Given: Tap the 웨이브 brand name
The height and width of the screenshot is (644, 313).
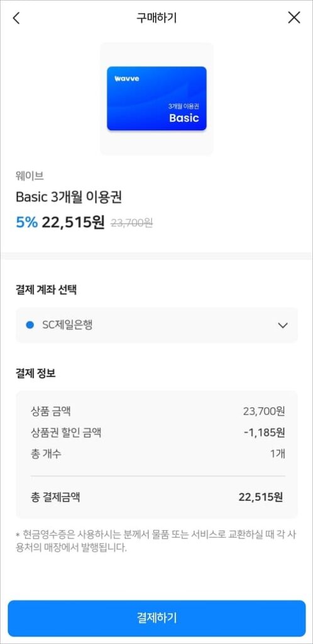Looking at the screenshot, I should click(30, 177).
